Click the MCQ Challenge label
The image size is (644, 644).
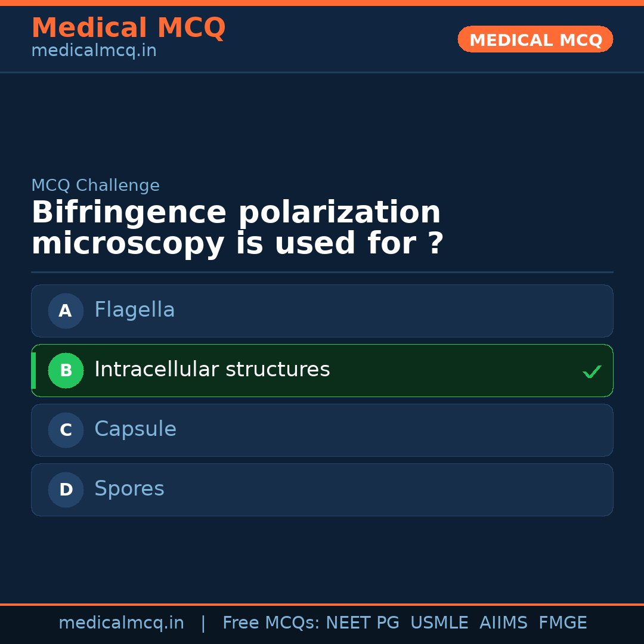coord(95,185)
